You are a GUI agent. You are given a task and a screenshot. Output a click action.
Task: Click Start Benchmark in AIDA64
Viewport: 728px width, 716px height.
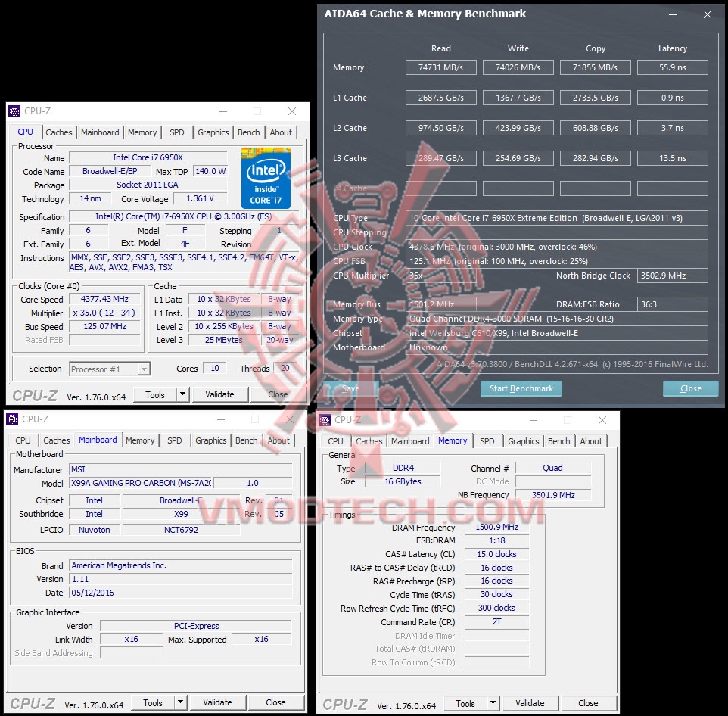(521, 388)
